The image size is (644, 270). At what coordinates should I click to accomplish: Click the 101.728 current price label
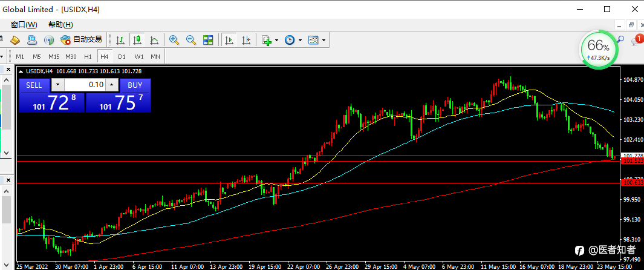coord(633,156)
